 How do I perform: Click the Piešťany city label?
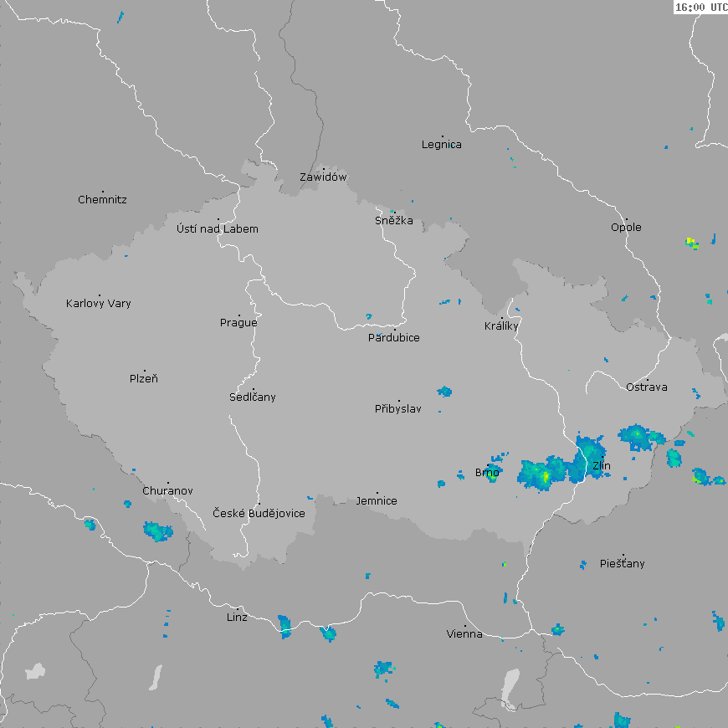pyautogui.click(x=623, y=564)
